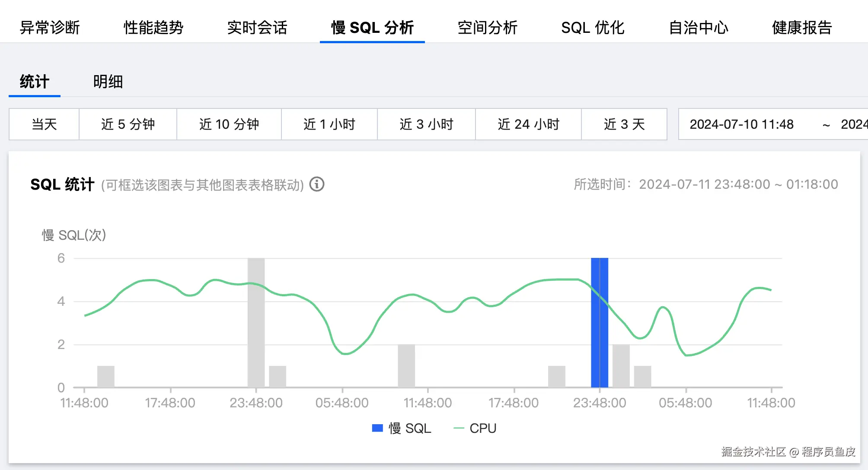Click the gray bar near second 11:48:00

click(406, 365)
